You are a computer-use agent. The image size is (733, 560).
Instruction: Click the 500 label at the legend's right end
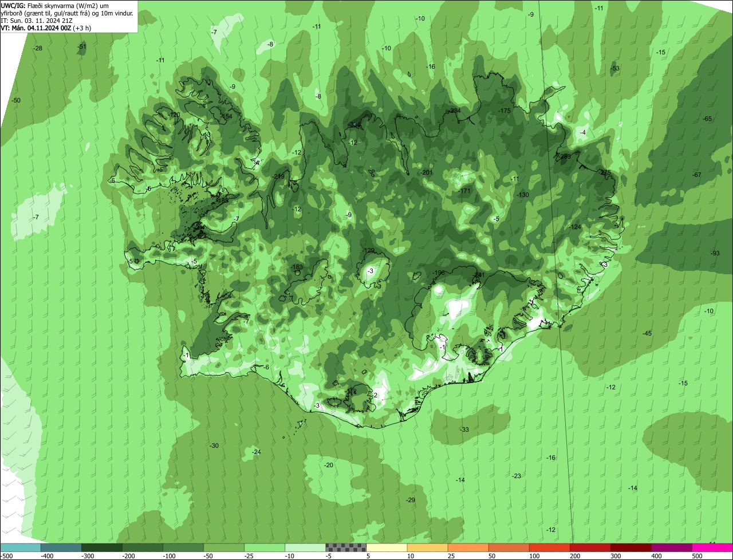pos(697,556)
